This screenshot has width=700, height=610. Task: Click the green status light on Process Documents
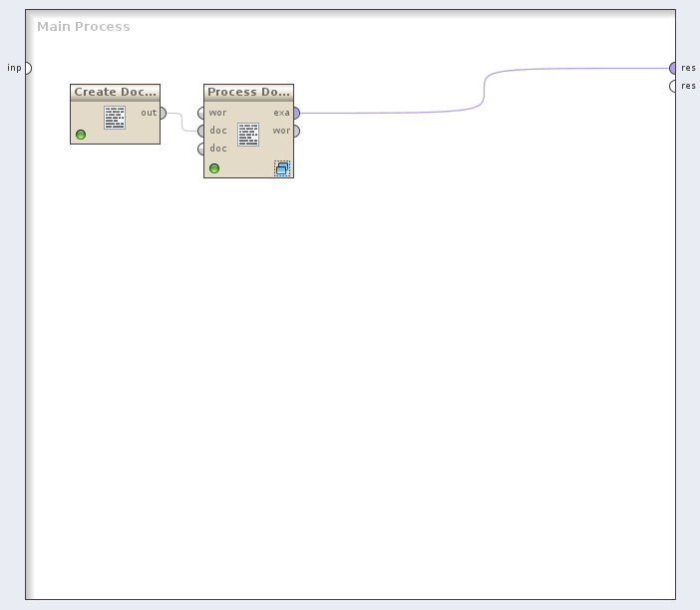pyautogui.click(x=214, y=168)
